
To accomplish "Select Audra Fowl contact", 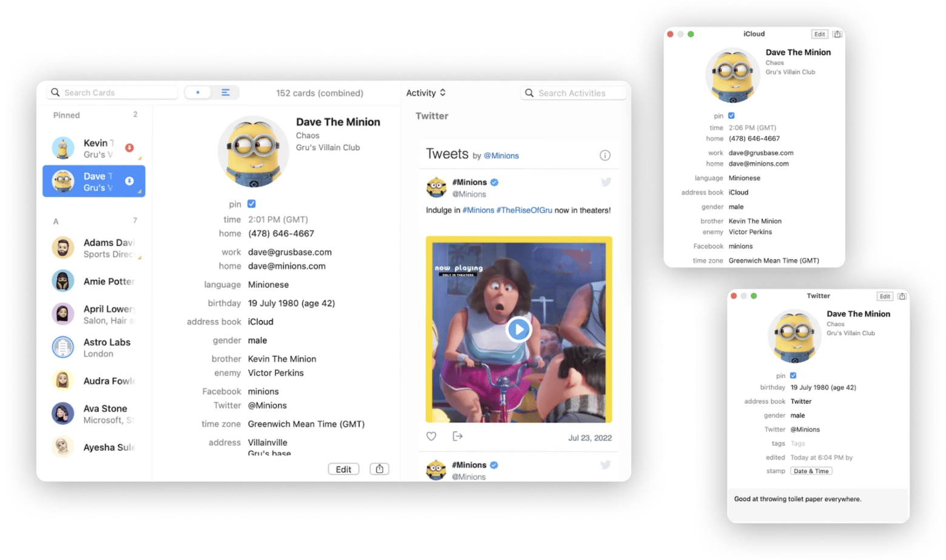I will [94, 381].
